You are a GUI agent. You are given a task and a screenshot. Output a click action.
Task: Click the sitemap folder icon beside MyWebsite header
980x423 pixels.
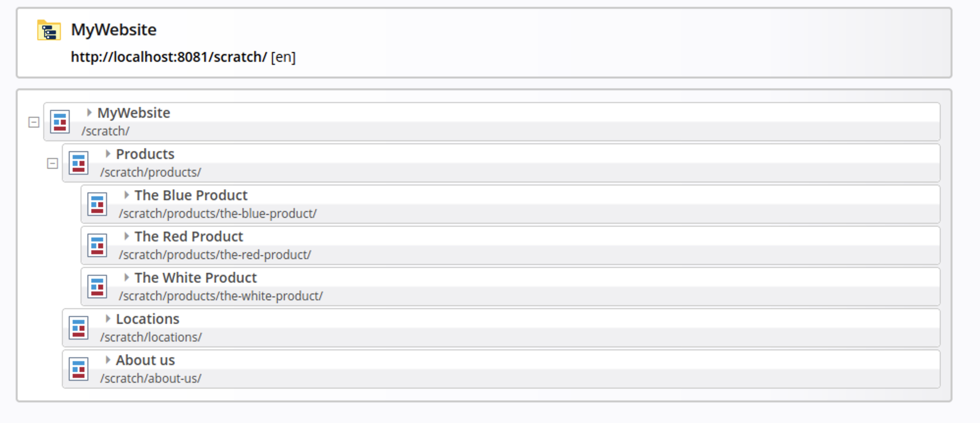49,30
